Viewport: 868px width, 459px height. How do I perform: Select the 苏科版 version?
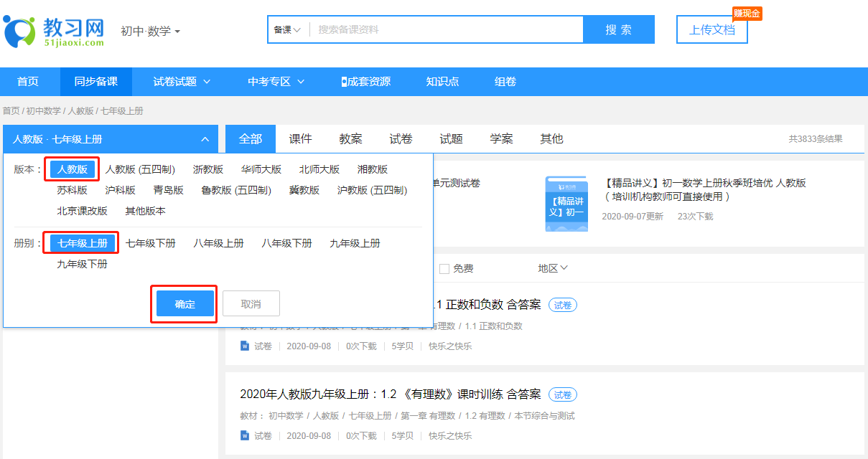pyautogui.click(x=73, y=190)
